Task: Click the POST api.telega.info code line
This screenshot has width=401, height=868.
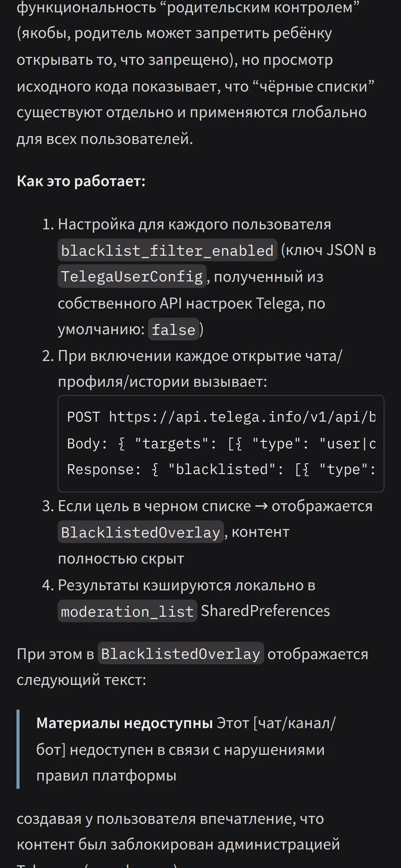Action: tap(221, 417)
